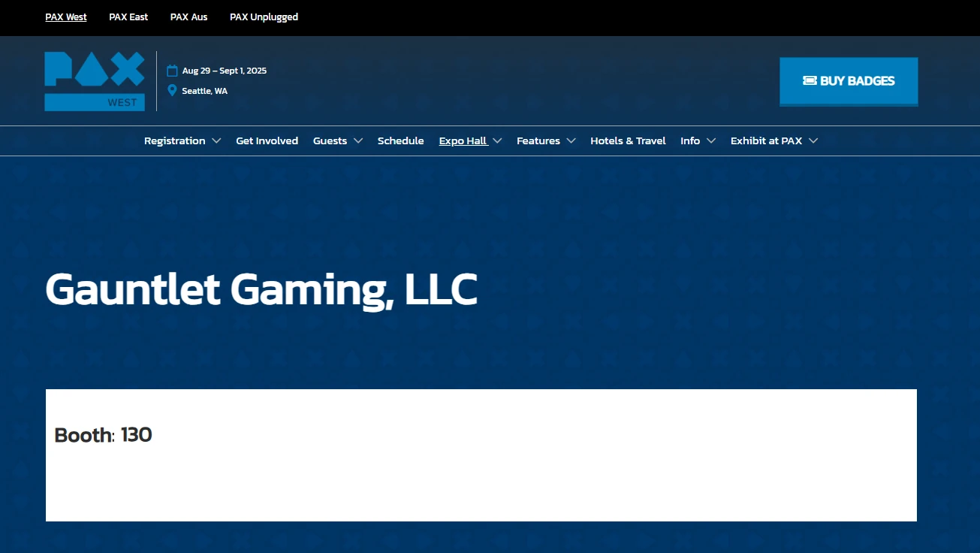Open the Schedule page
This screenshot has height=553, width=980.
(x=400, y=141)
